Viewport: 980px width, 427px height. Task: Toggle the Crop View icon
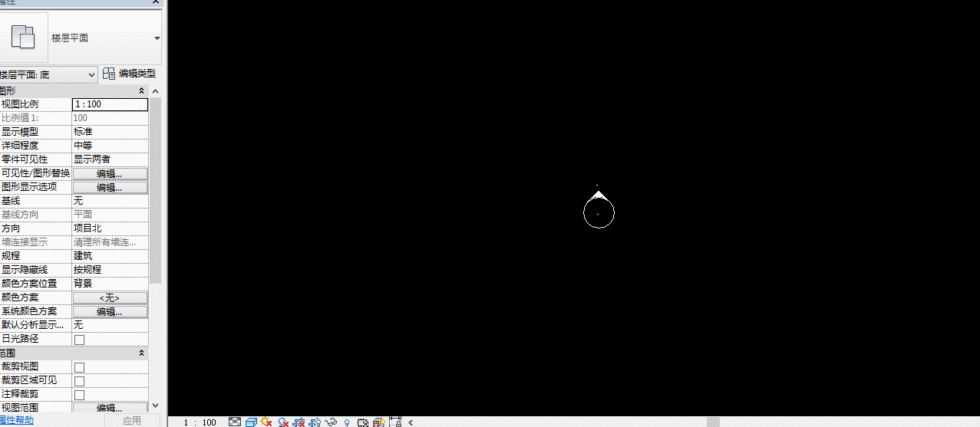tap(299, 422)
